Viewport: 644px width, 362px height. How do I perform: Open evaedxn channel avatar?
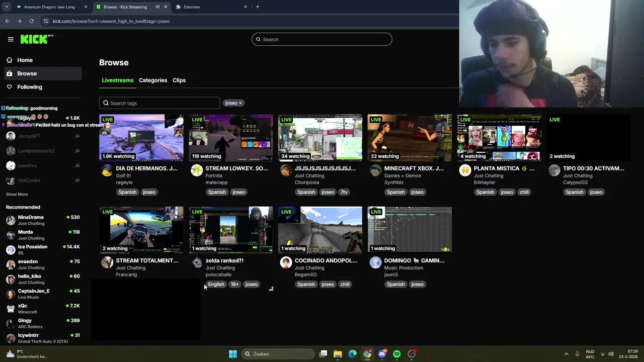tap(11, 264)
